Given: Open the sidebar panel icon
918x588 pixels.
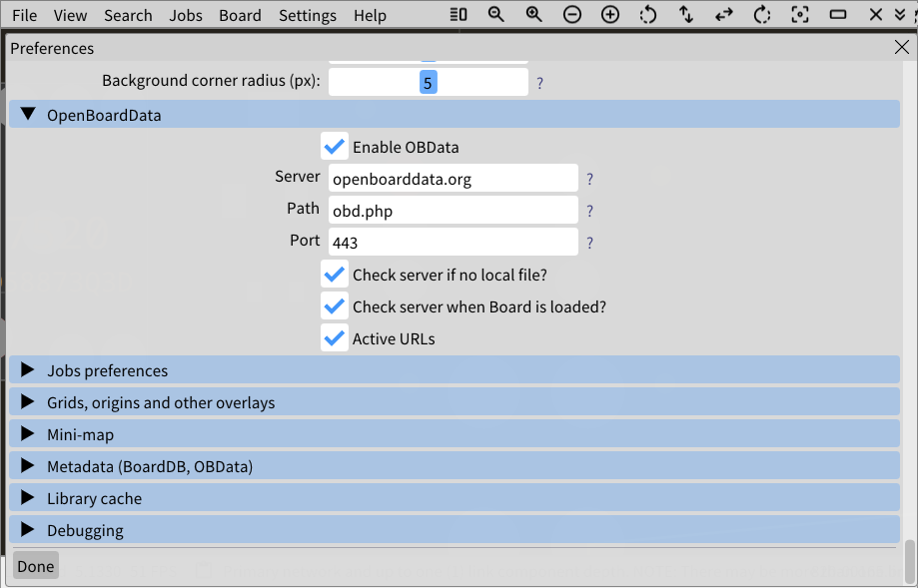Looking at the screenshot, I should pyautogui.click(x=459, y=15).
